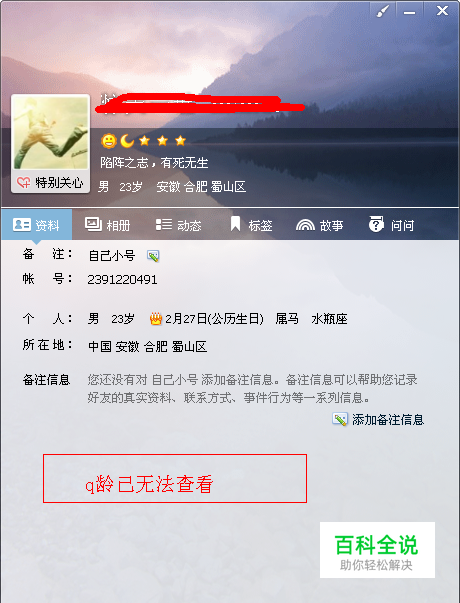Image resolution: width=460 pixels, height=603 pixels.
Task: Open the 问问 tab
Action: tap(392, 225)
